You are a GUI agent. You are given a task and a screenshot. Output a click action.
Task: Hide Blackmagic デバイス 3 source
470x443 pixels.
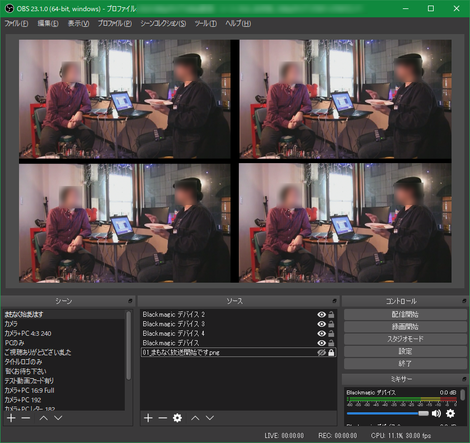tap(321, 324)
